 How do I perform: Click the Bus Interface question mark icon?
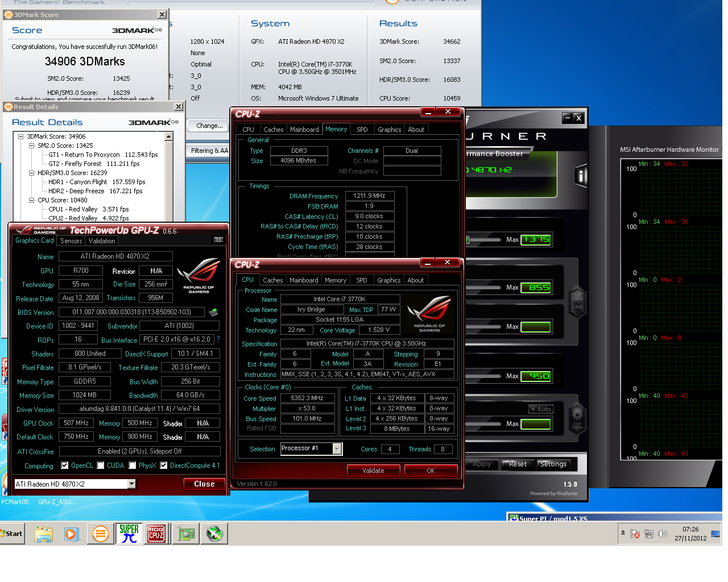tap(218, 339)
